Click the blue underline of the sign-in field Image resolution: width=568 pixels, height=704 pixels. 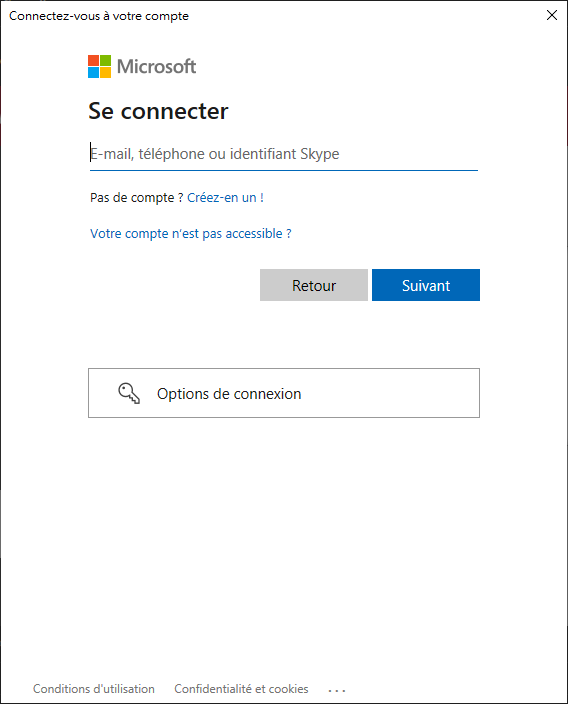284,170
